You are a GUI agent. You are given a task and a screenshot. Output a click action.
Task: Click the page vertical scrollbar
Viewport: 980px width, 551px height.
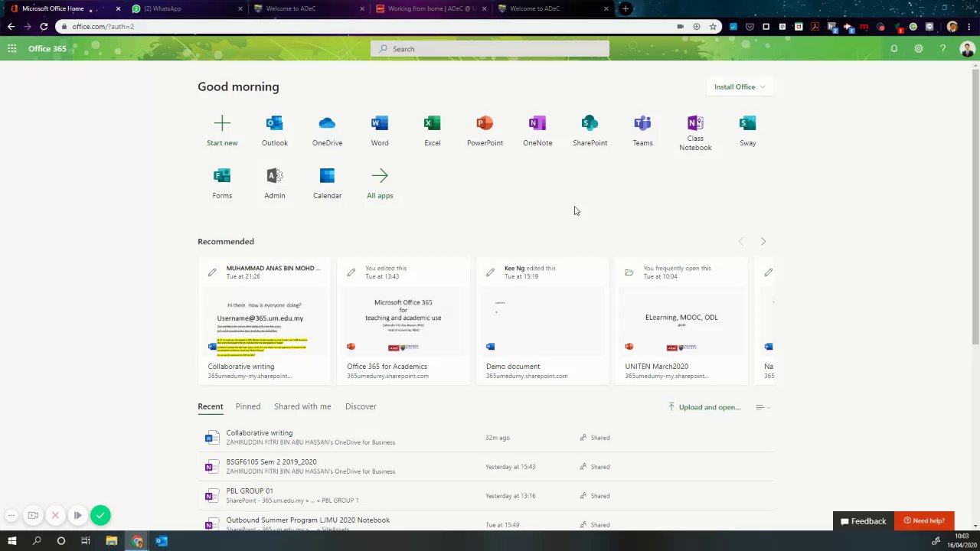975,207
